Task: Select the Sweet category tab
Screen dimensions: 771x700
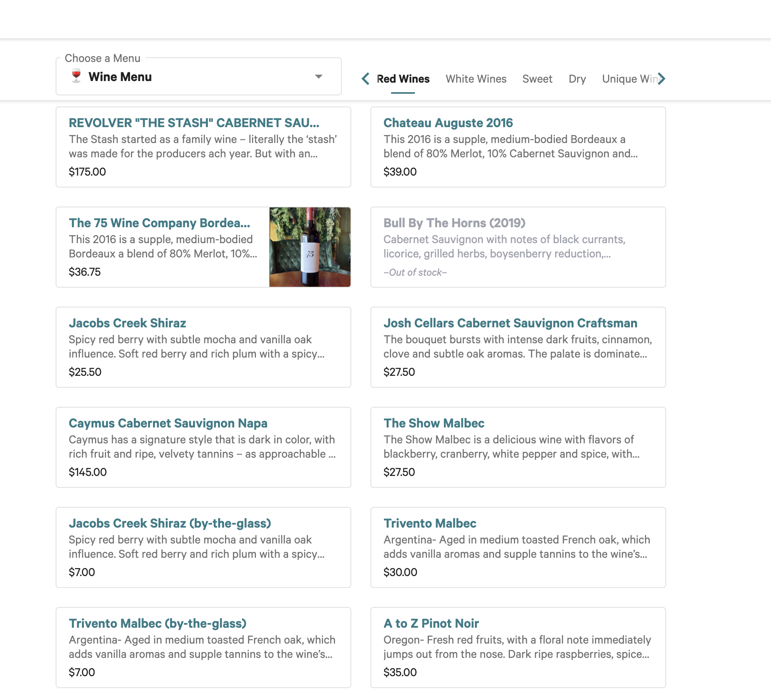Action: coord(537,79)
